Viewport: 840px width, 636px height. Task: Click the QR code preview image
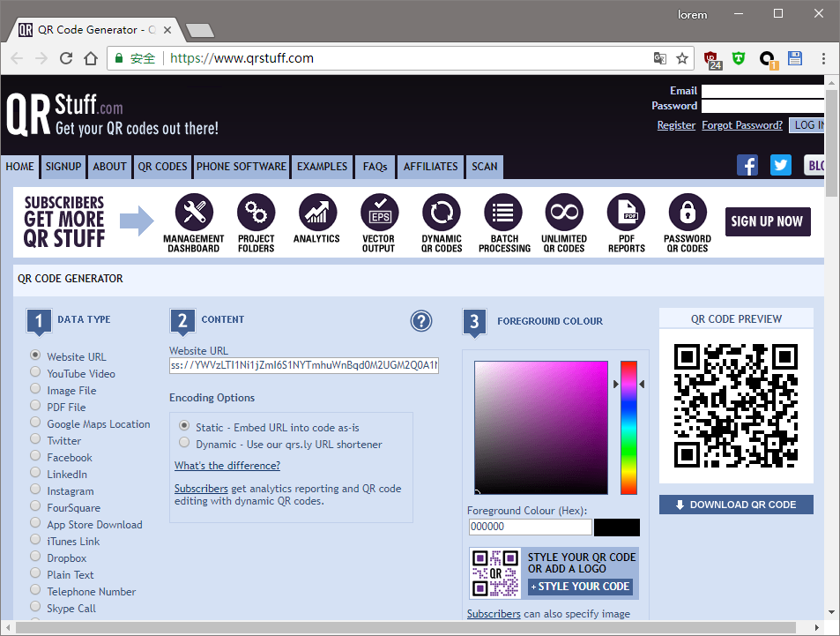click(x=736, y=406)
